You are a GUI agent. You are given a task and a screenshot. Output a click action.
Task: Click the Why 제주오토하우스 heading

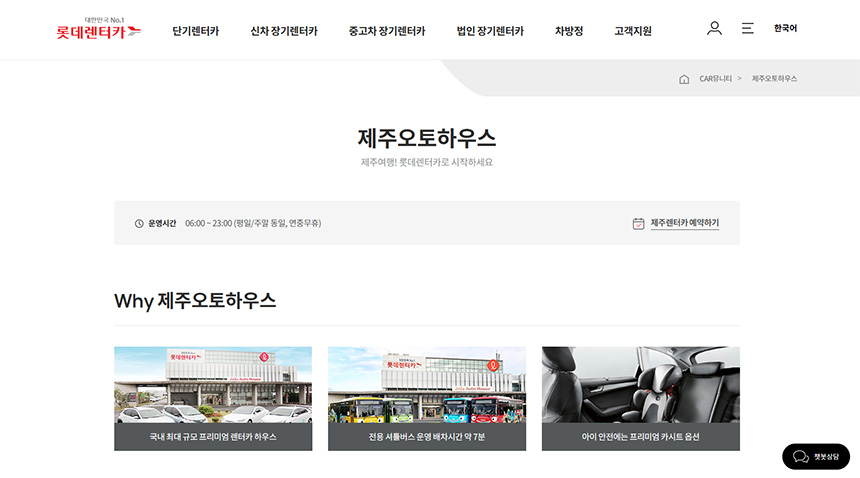[x=195, y=301]
